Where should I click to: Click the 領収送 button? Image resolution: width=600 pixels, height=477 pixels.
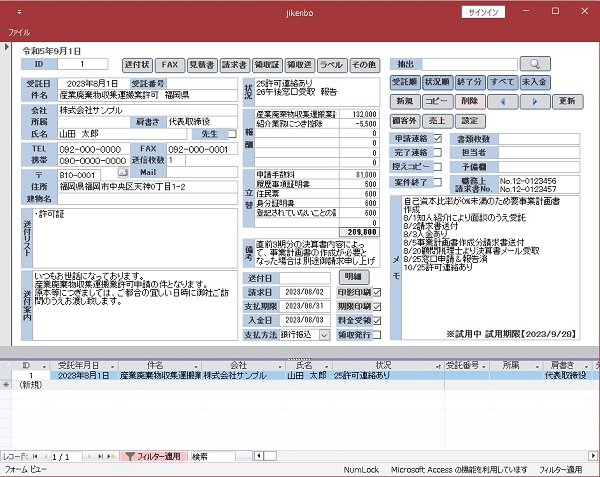click(x=300, y=65)
